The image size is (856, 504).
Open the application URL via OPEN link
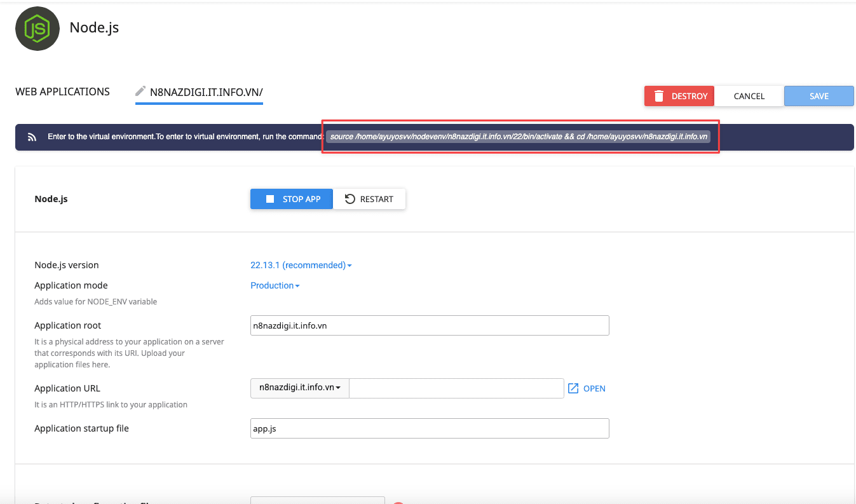[x=594, y=388]
